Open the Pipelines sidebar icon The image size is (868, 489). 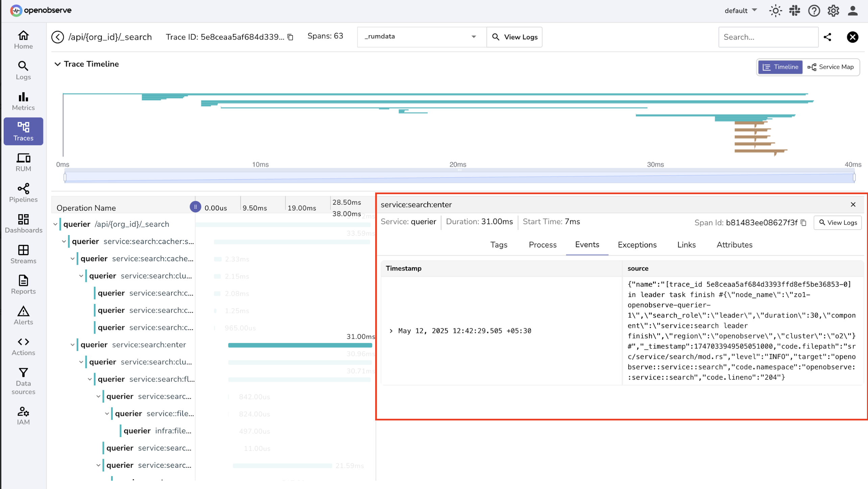click(x=23, y=193)
